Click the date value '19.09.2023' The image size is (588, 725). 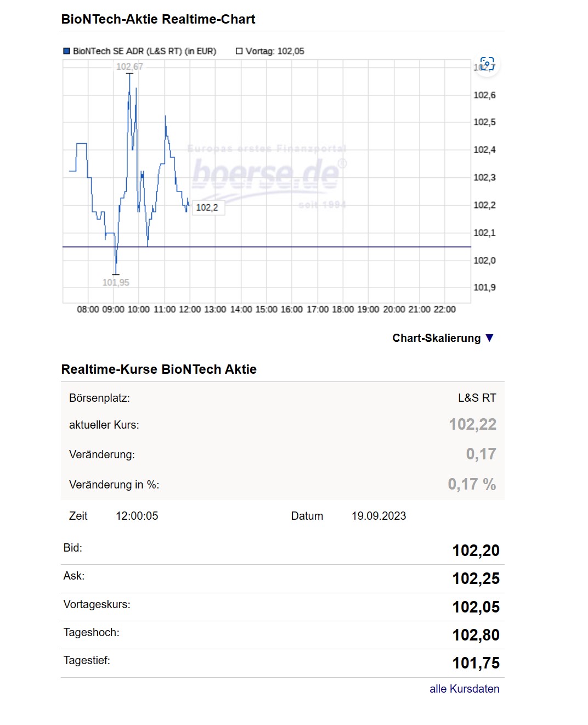pyautogui.click(x=379, y=516)
